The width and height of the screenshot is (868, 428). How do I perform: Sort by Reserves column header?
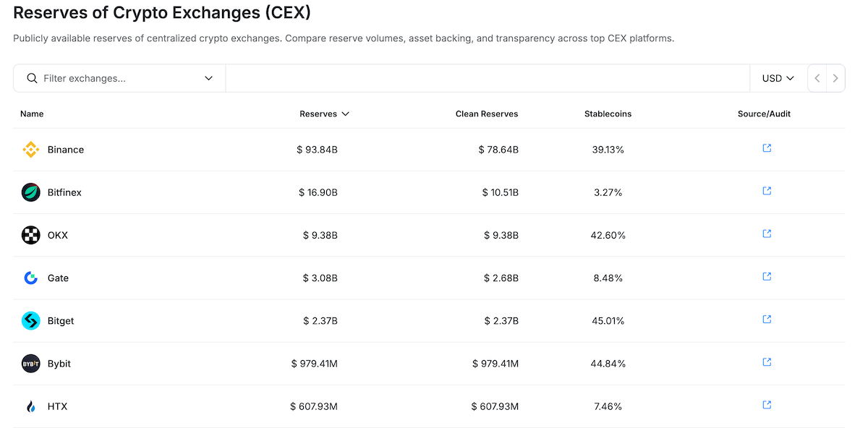(324, 114)
